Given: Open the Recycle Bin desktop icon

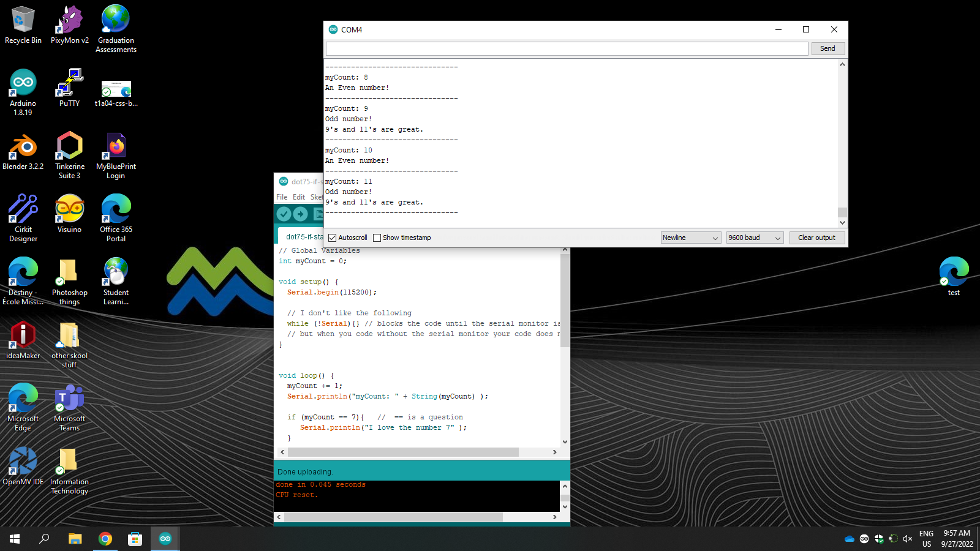Looking at the screenshot, I should [23, 25].
